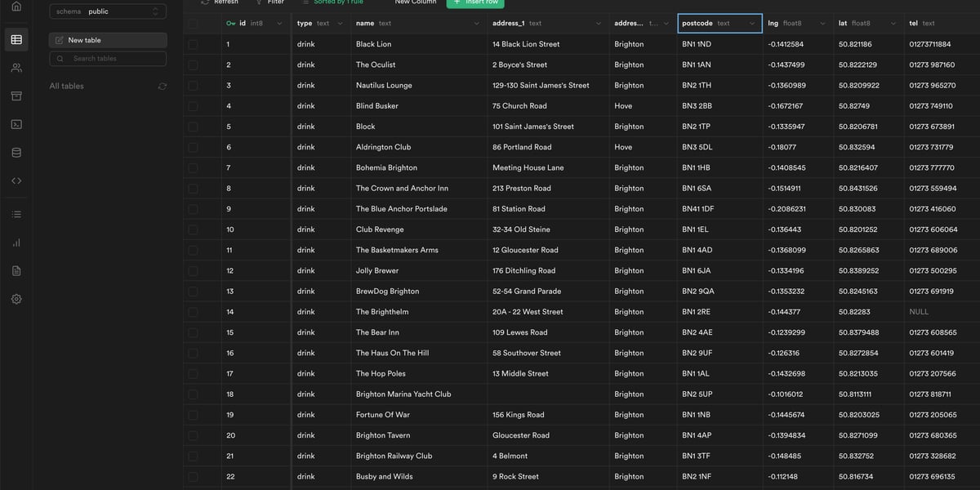Select the name cell 'The Oculist'

(x=419, y=65)
